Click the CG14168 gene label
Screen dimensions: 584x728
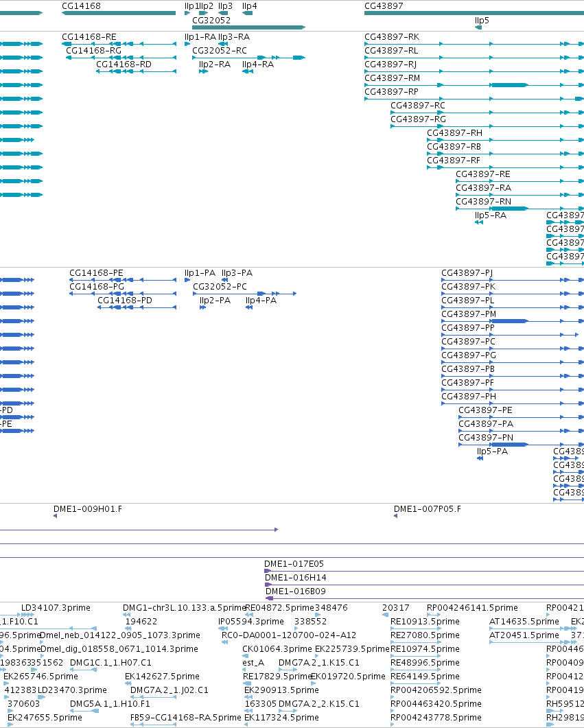[81, 6]
